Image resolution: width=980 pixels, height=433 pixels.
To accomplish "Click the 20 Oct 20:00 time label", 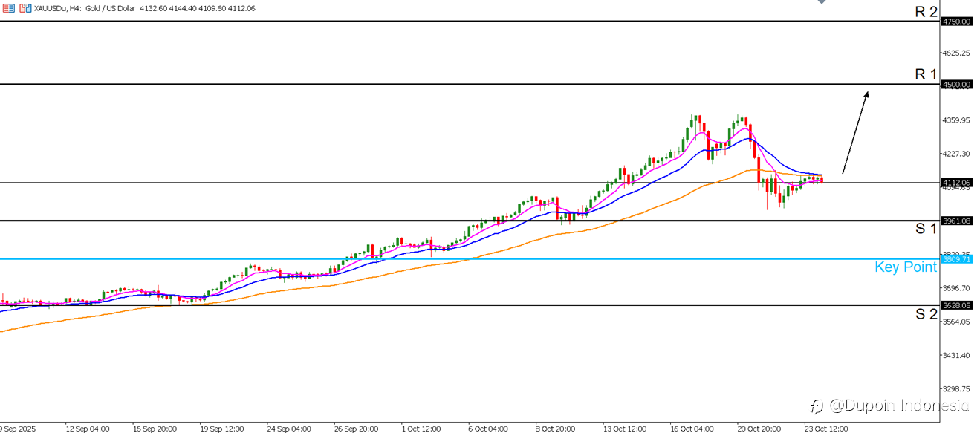I will 759,429.
